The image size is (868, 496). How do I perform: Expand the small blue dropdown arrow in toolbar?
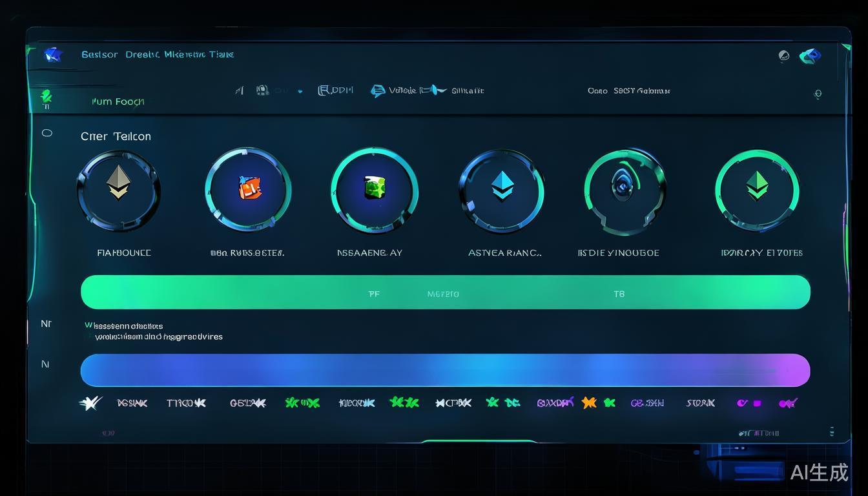[x=300, y=92]
